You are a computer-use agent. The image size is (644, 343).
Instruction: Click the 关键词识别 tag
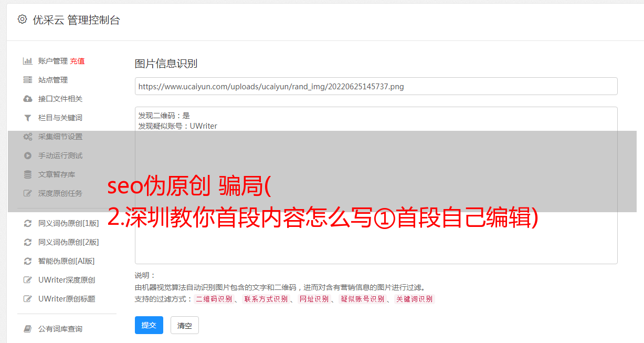[x=415, y=299]
